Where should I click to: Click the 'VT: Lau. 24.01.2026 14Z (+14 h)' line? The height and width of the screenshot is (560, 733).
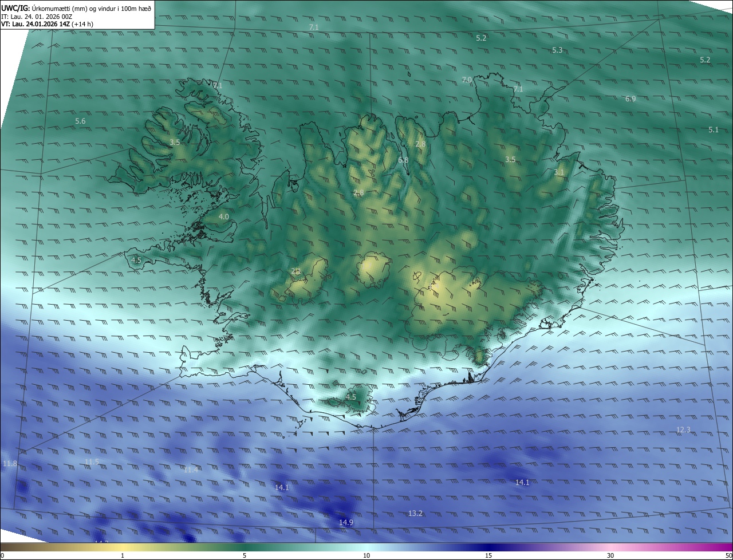click(48, 24)
